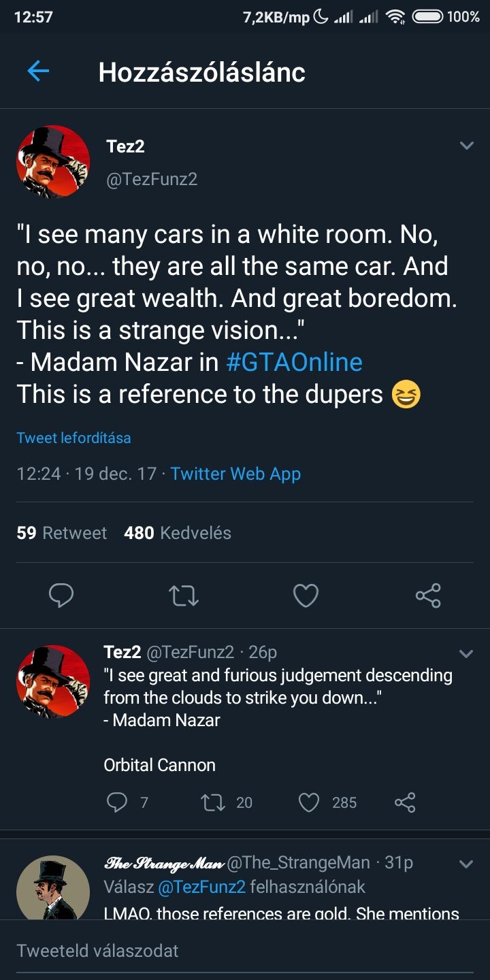Reply to the Orbital Cannon tweet
This screenshot has width=490, height=980.
pyautogui.click(x=117, y=803)
